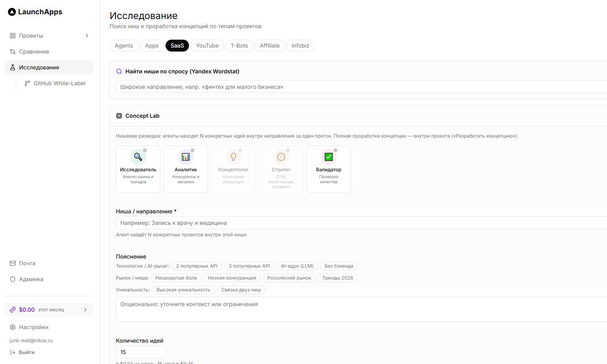This screenshot has height=364, width=607.
Task: Toggle the Высокая уникальность chip
Action: [x=183, y=290]
